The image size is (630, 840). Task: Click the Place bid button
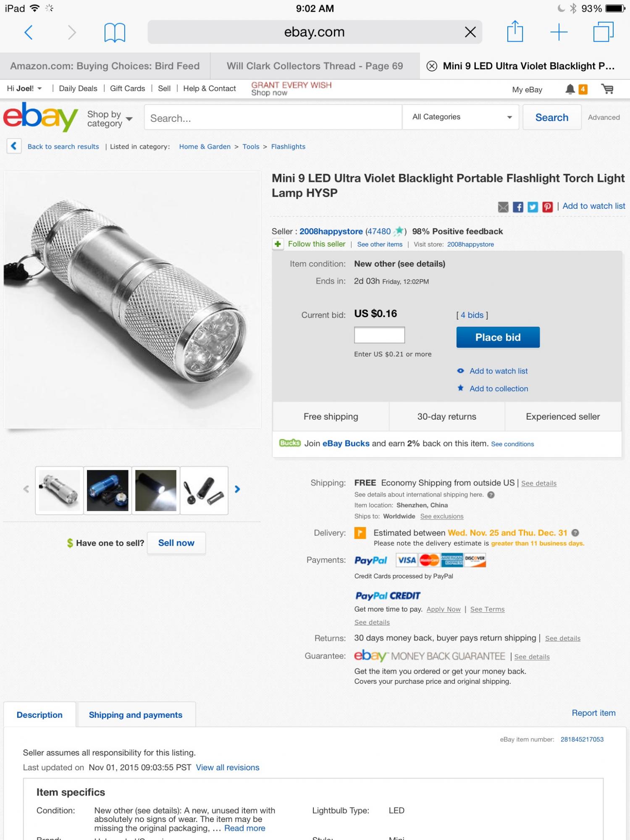pos(498,337)
